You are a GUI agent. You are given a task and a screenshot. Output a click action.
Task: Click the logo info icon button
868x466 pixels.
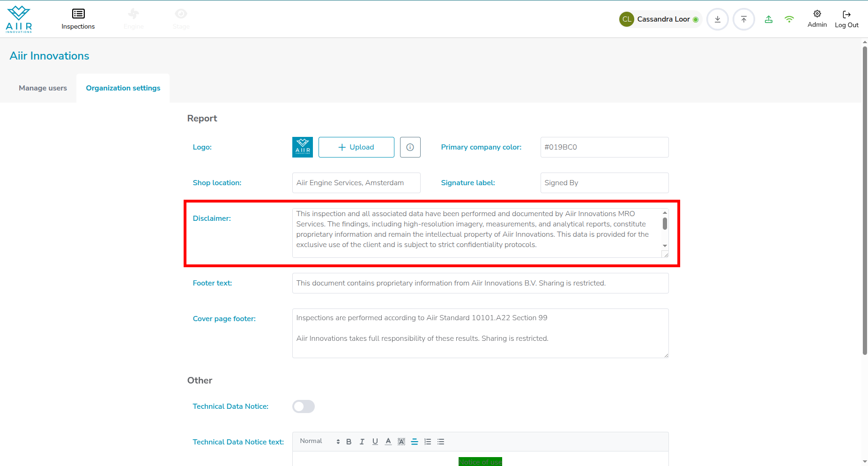(410, 147)
